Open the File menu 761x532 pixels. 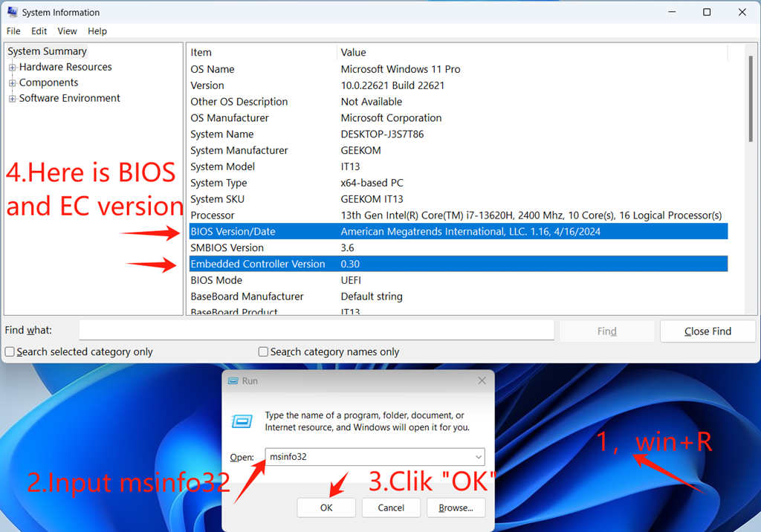pos(13,31)
